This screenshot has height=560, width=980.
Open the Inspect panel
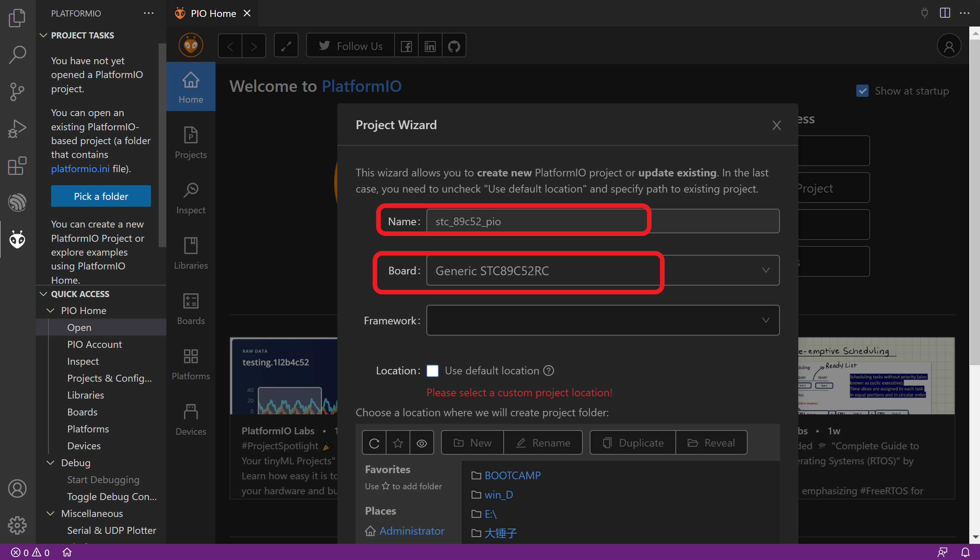191,198
